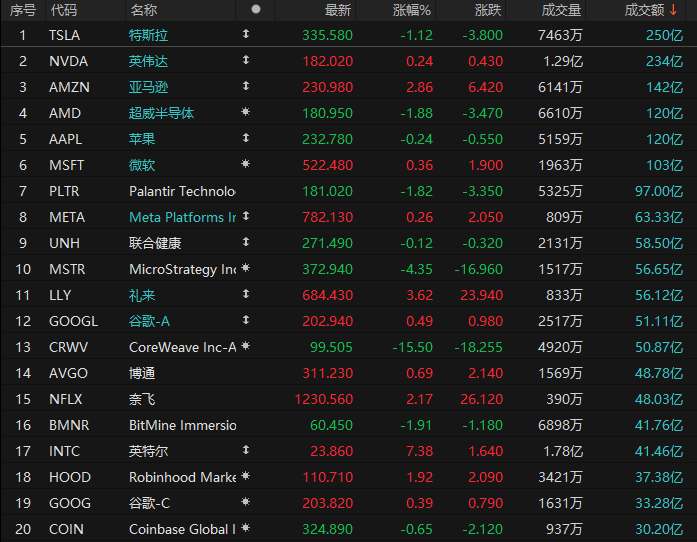Click the PLTR ticker code
The height and width of the screenshot is (542, 697).
point(64,191)
